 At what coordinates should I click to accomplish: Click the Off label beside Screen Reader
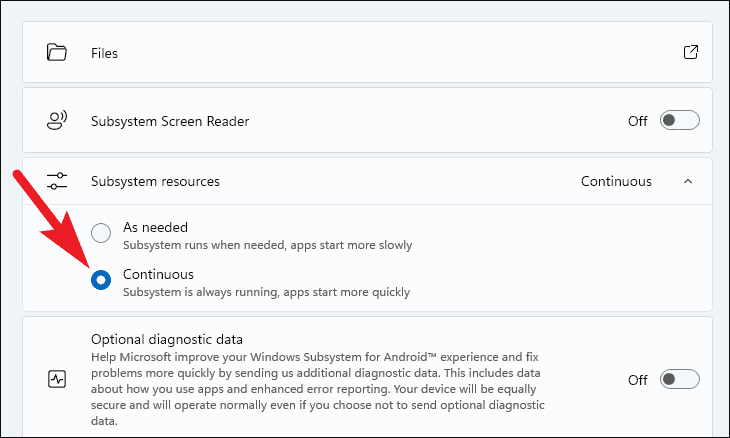[x=638, y=121]
